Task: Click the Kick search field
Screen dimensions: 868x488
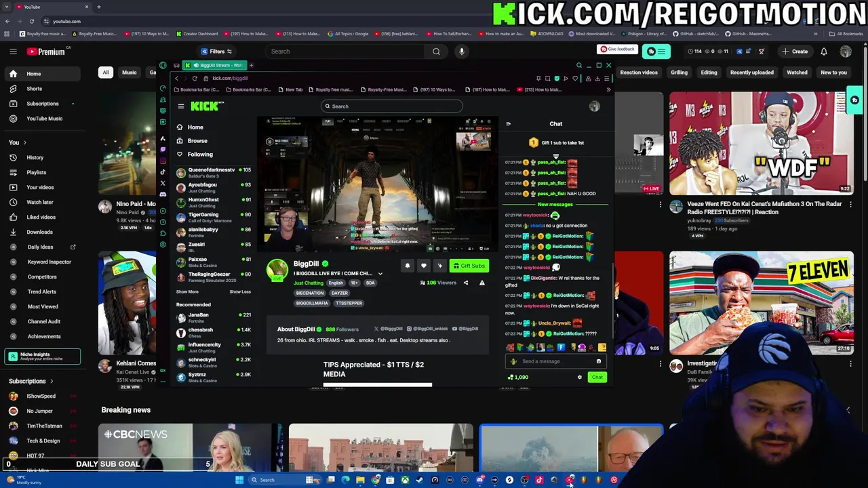Action: tap(392, 106)
